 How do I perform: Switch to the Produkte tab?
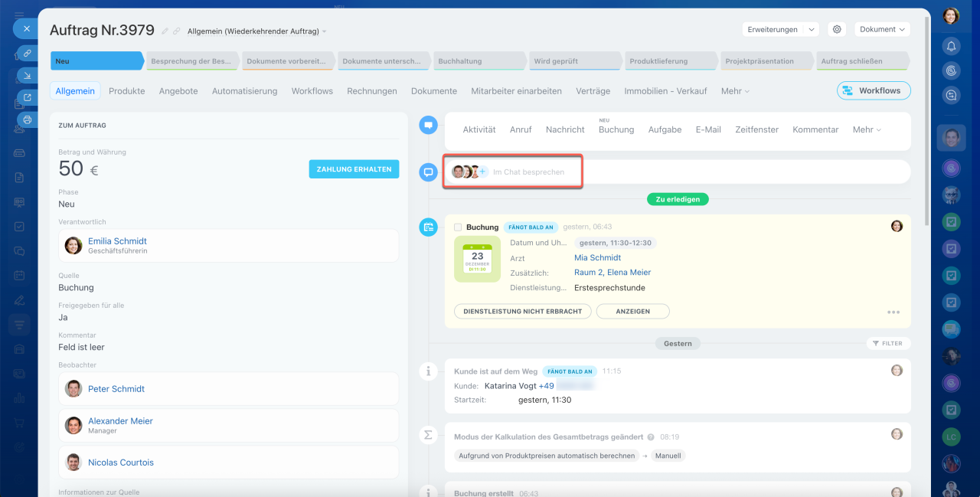(126, 90)
